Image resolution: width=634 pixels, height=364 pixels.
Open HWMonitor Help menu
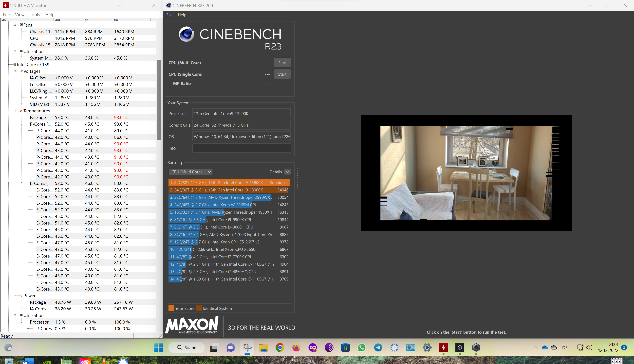(x=50, y=15)
